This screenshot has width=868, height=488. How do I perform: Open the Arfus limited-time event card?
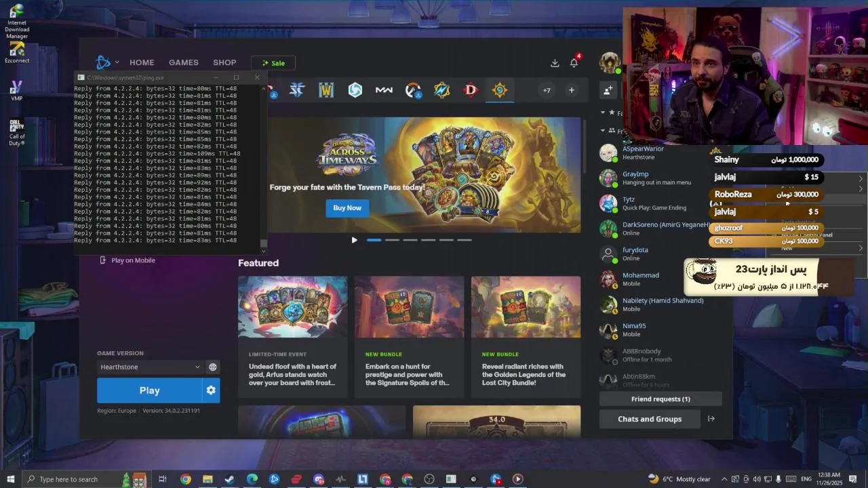(x=292, y=337)
